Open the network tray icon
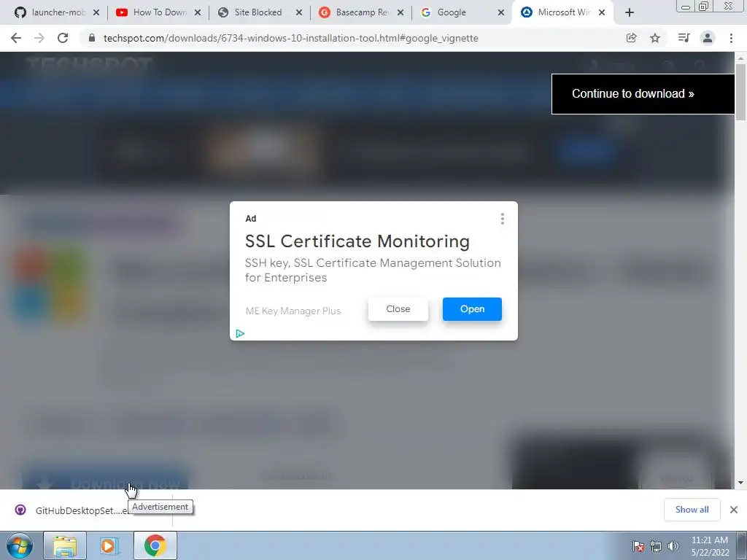 656,546
